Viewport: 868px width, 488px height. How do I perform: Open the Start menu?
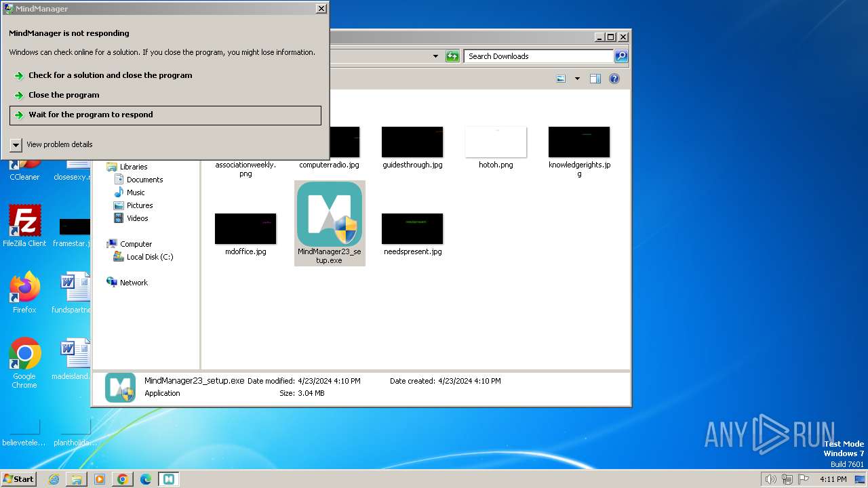pos(19,479)
